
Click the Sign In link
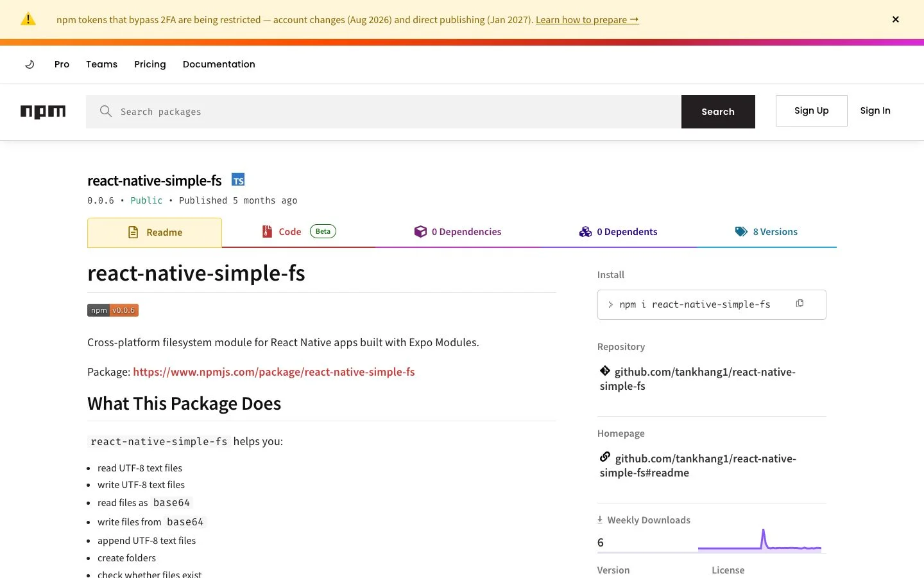pos(875,110)
